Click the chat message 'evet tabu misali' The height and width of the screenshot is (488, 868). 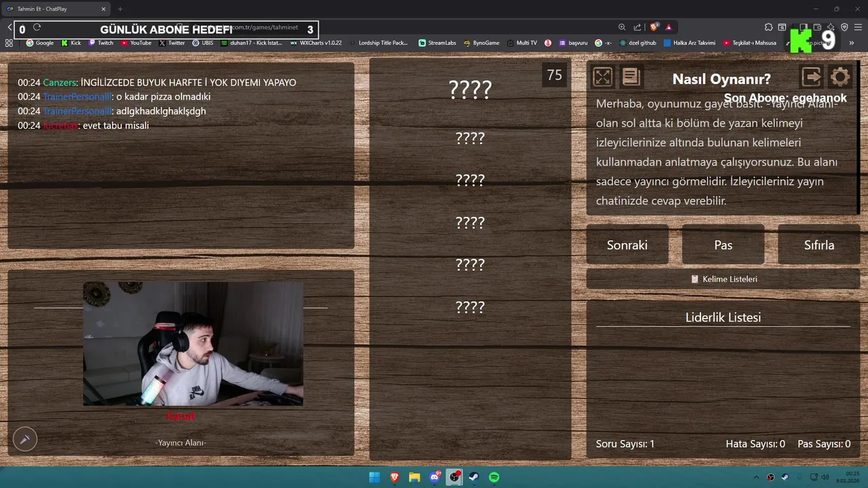[115, 125]
